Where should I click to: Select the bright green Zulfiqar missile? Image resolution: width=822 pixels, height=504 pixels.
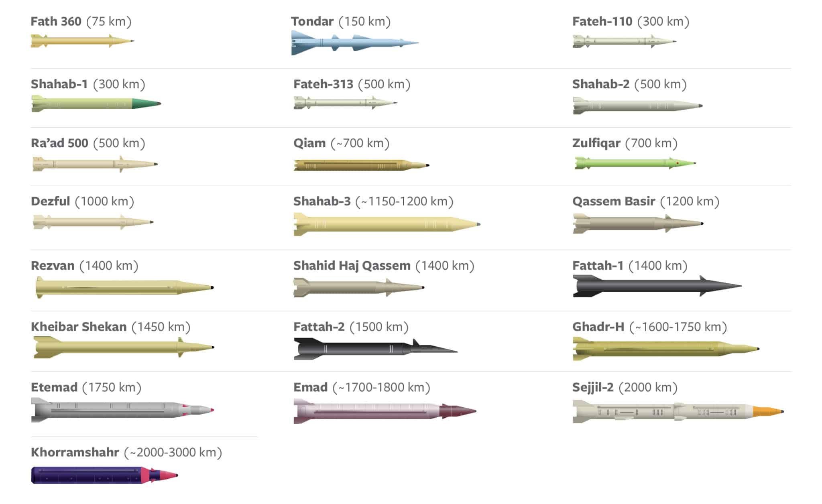[x=634, y=163]
